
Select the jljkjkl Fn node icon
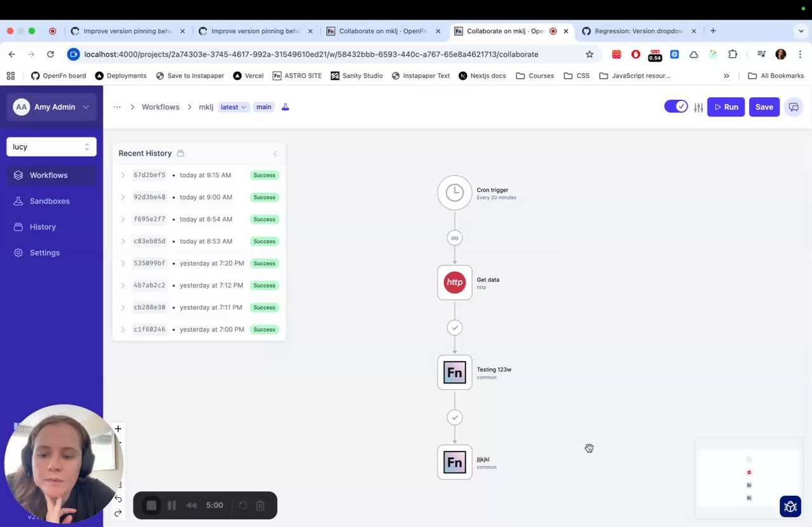454,462
